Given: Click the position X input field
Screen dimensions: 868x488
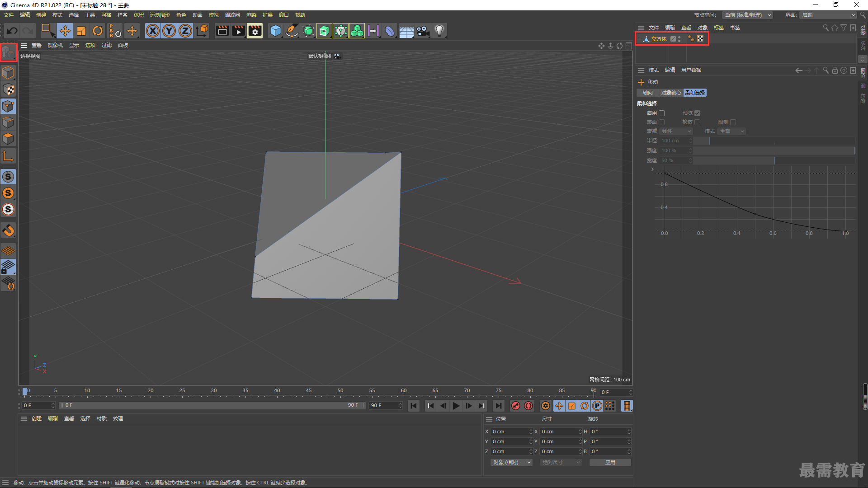Looking at the screenshot, I should pyautogui.click(x=511, y=432).
